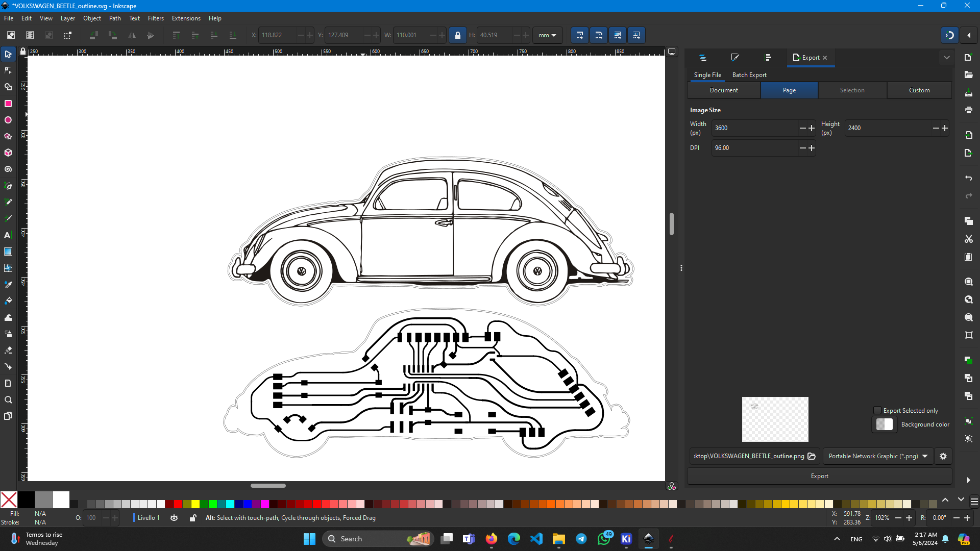
Task: Toggle snapping button in top right
Action: click(x=950, y=35)
